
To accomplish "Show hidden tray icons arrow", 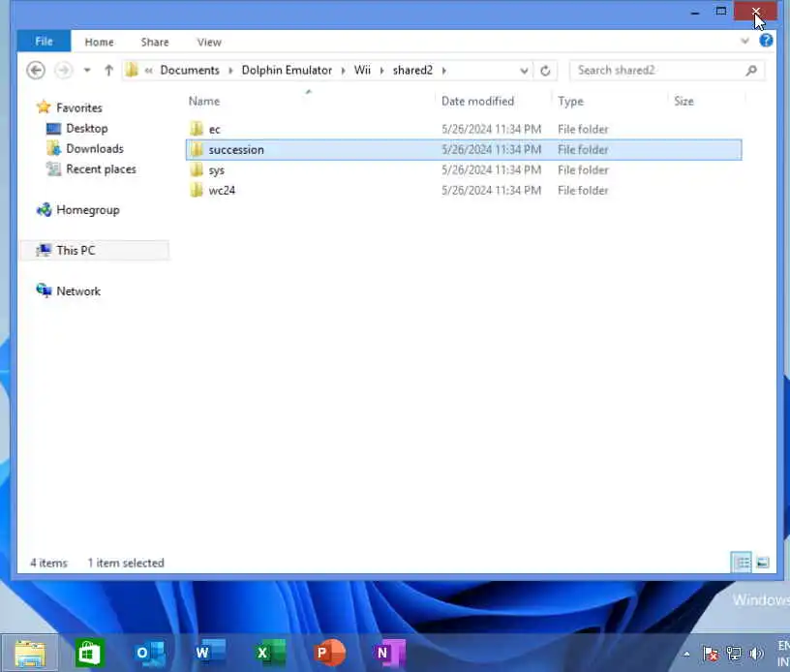I will click(x=686, y=655).
